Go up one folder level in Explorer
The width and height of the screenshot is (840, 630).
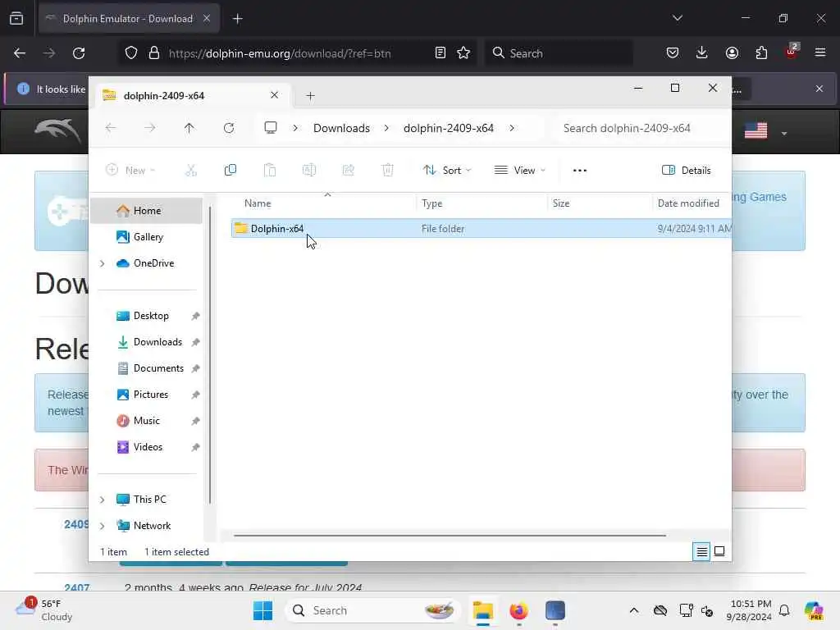coord(189,128)
